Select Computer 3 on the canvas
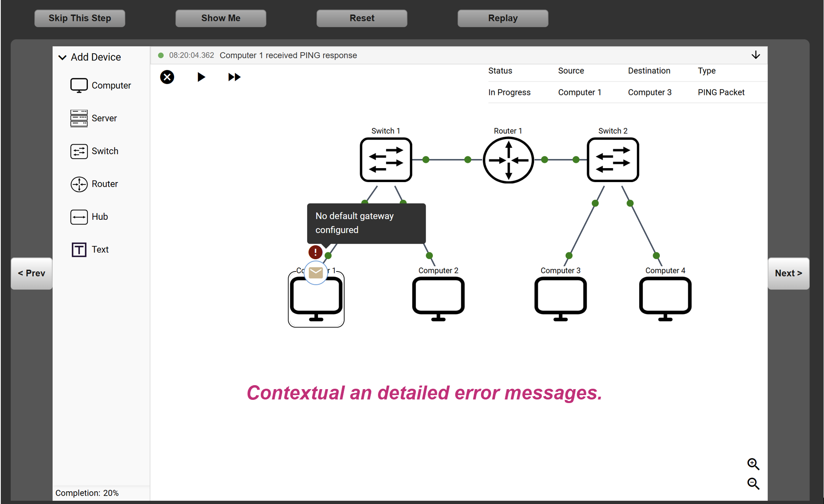Viewport: 824px width, 504px height. [560, 298]
